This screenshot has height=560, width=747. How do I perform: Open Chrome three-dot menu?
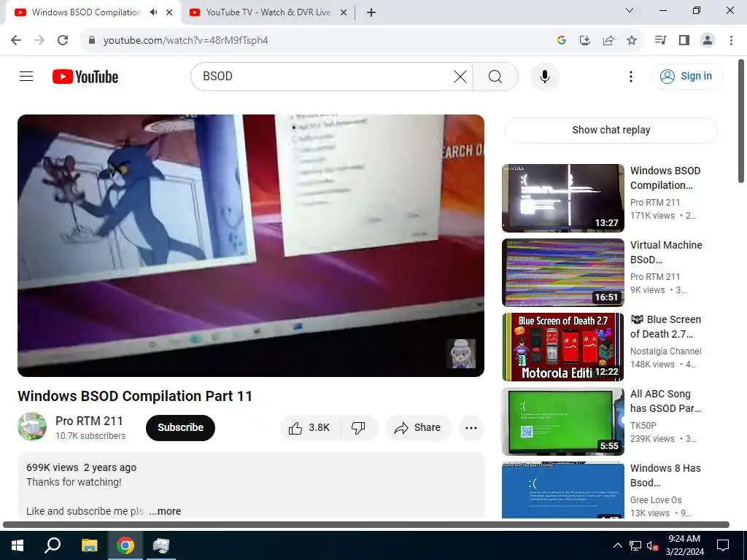[731, 41]
